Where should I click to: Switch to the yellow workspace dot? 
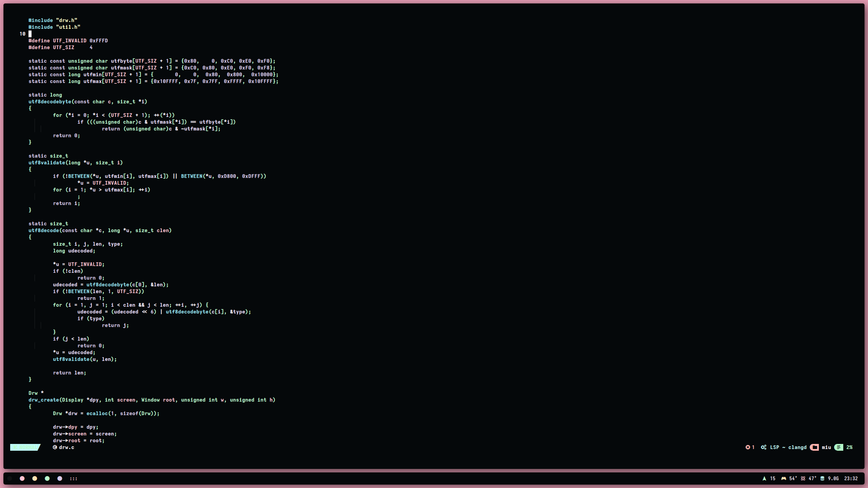35,479
